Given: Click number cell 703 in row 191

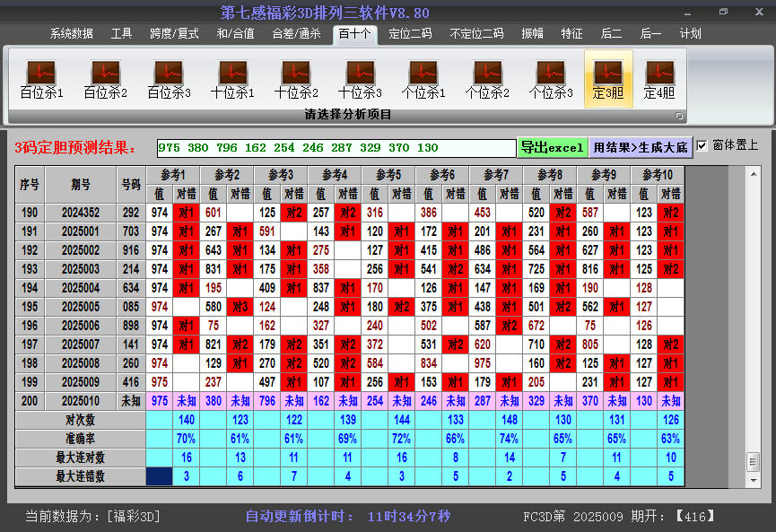Looking at the screenshot, I should click(131, 231).
